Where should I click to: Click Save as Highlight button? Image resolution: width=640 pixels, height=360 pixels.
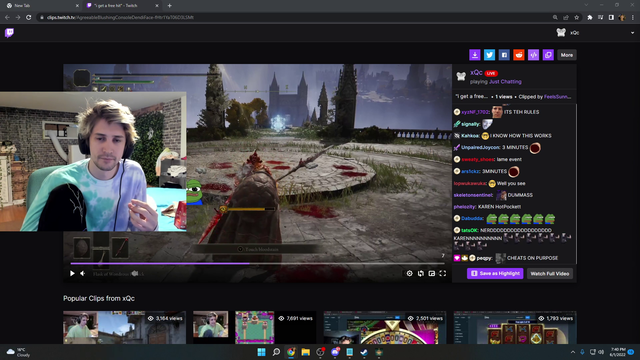click(x=495, y=273)
